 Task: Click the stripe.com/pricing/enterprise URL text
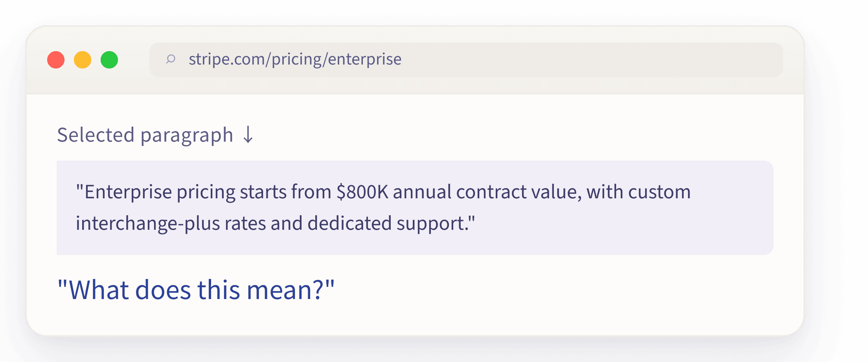pos(295,59)
